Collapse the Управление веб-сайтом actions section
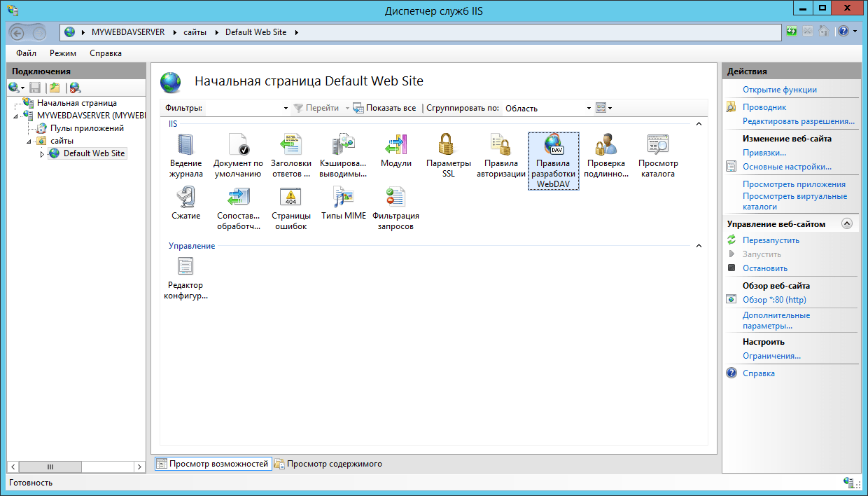This screenshot has width=868, height=496. [847, 224]
